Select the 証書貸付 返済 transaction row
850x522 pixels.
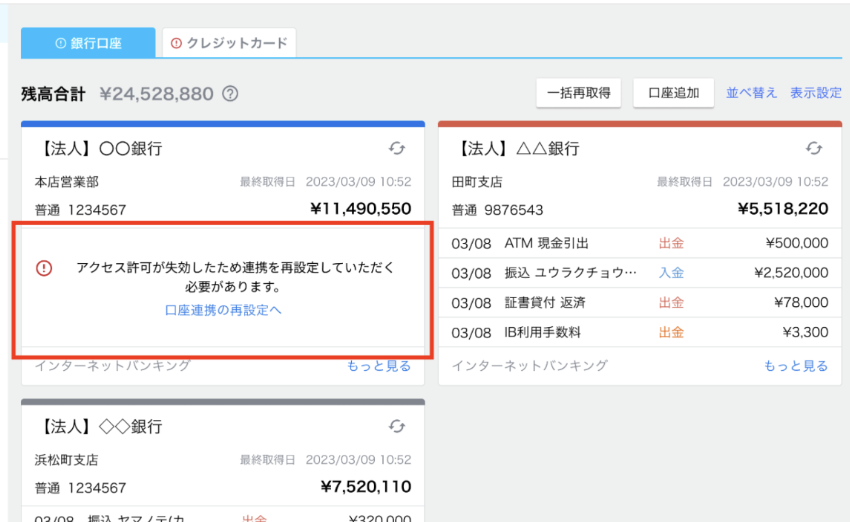click(x=640, y=302)
